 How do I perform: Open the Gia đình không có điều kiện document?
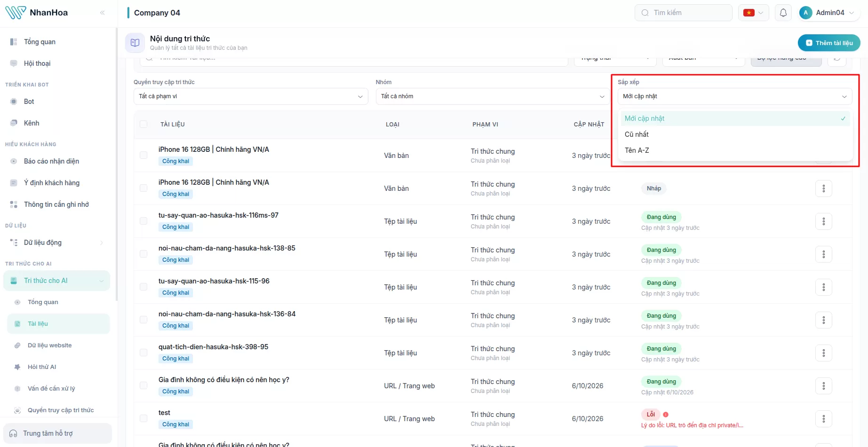click(x=224, y=380)
